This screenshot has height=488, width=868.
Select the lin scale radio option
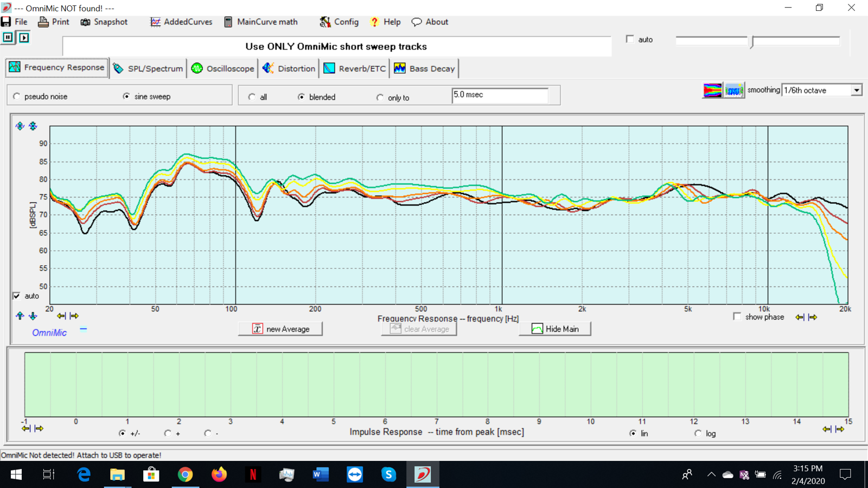(x=633, y=433)
